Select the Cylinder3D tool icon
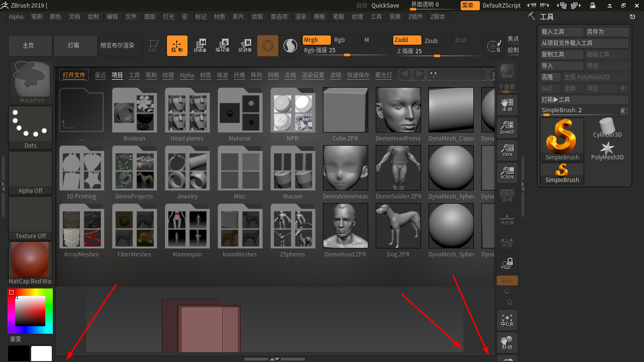 pos(607,128)
